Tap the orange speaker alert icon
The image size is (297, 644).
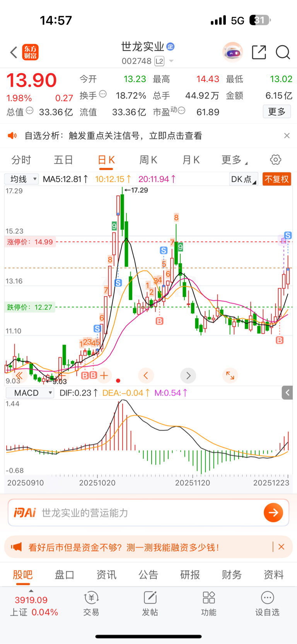pyautogui.click(x=12, y=135)
